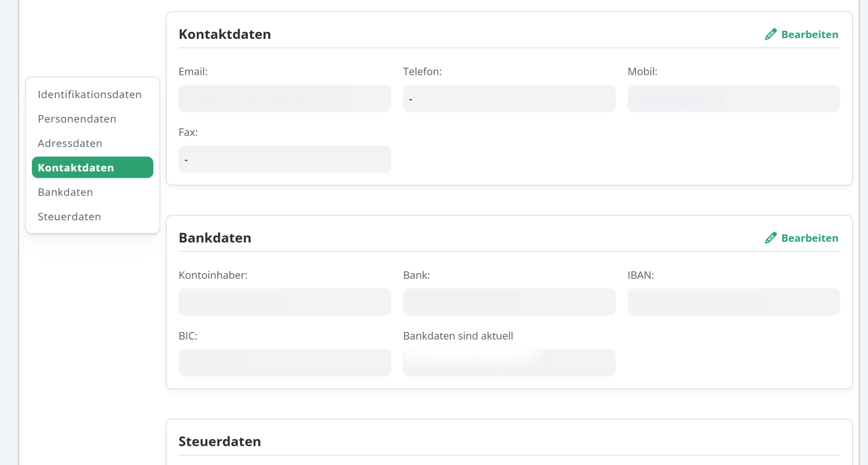
Task: Click pencil icon beside Bankdaten Bearbeiten
Action: 771,238
